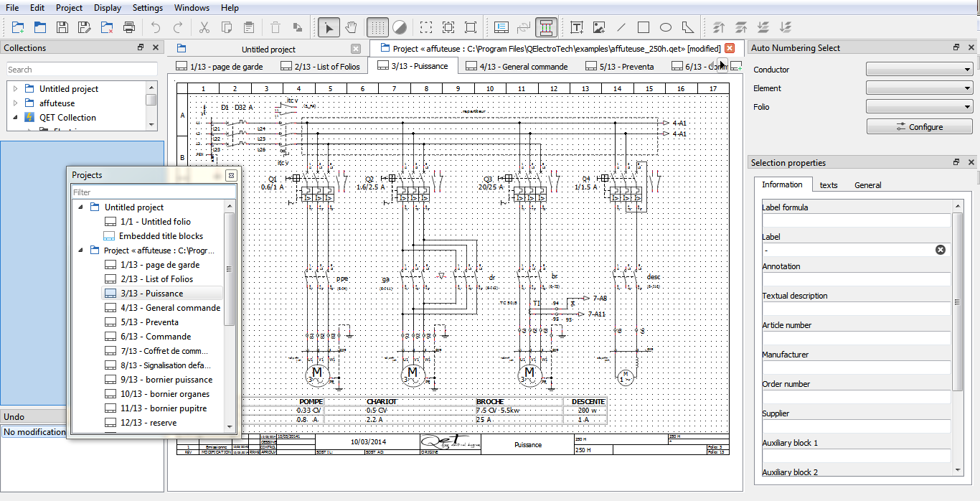This screenshot has width=980, height=501.
Task: Open an existing project file
Action: pos(40,28)
